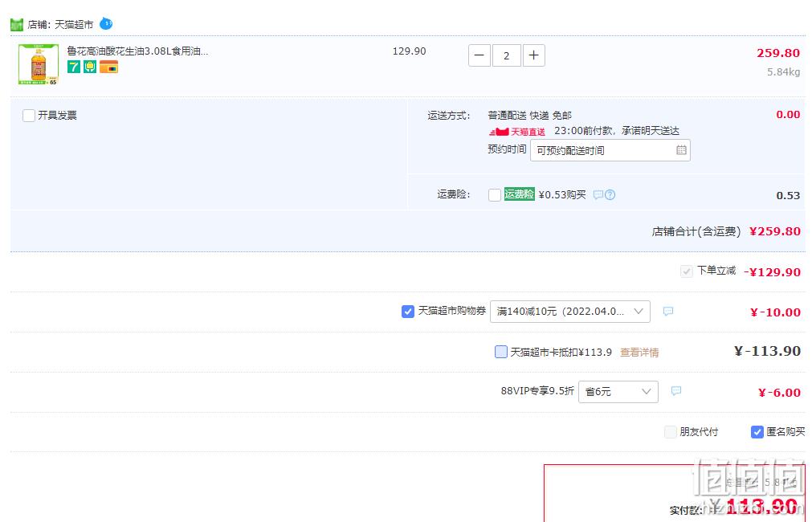Viewport: 812px width, 522px height.
Task: Click the ¥-113.90 card deduction amount
Action: (768, 351)
